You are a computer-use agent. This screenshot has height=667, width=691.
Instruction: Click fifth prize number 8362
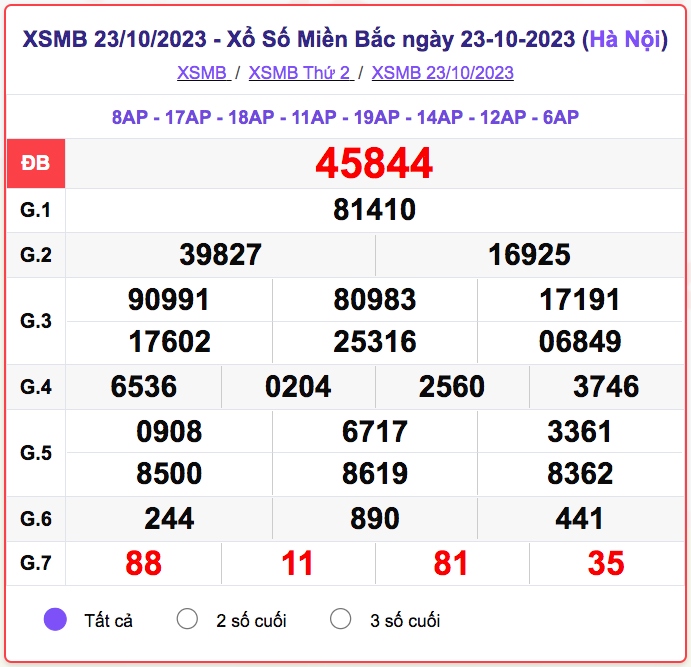click(580, 474)
